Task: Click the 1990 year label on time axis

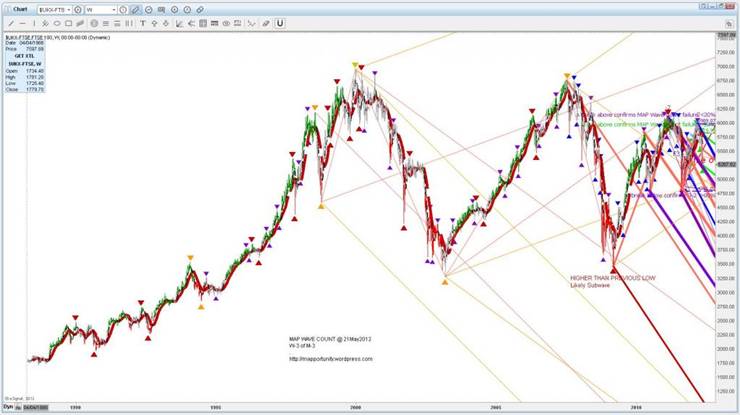Action: pos(76,407)
